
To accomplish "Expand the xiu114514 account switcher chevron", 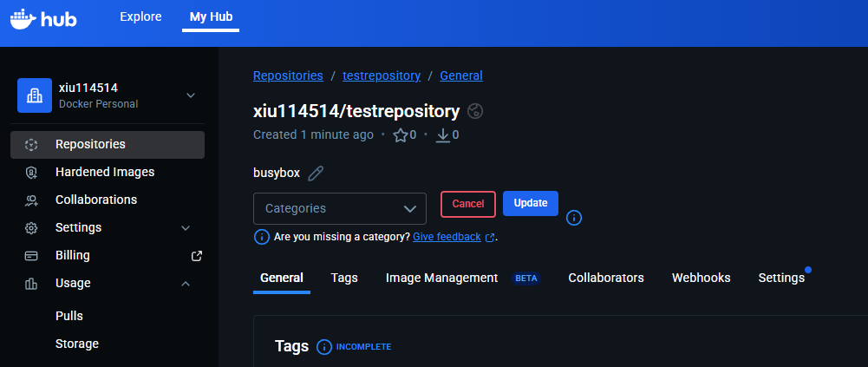I will point(191,95).
